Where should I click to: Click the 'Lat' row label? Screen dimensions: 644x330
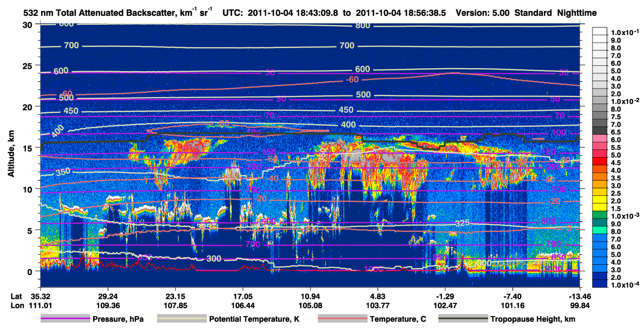(x=16, y=296)
